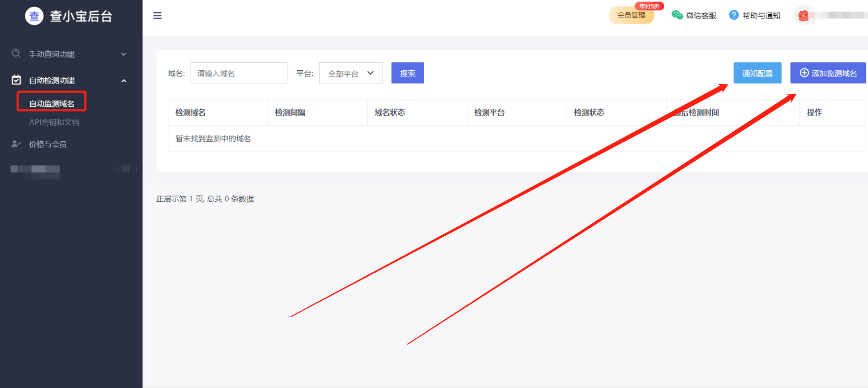Open API密钥和文档 in the sidebar

(x=54, y=122)
